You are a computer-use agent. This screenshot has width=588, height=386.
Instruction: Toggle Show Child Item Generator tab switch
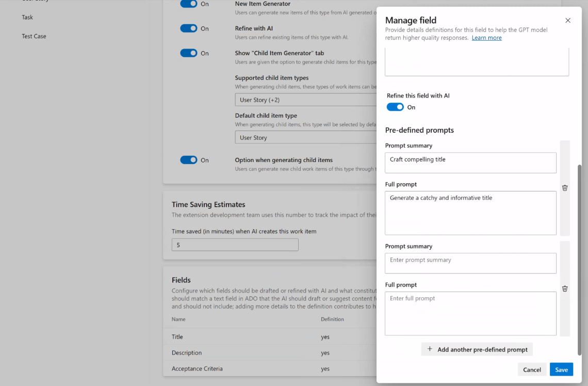tap(189, 53)
